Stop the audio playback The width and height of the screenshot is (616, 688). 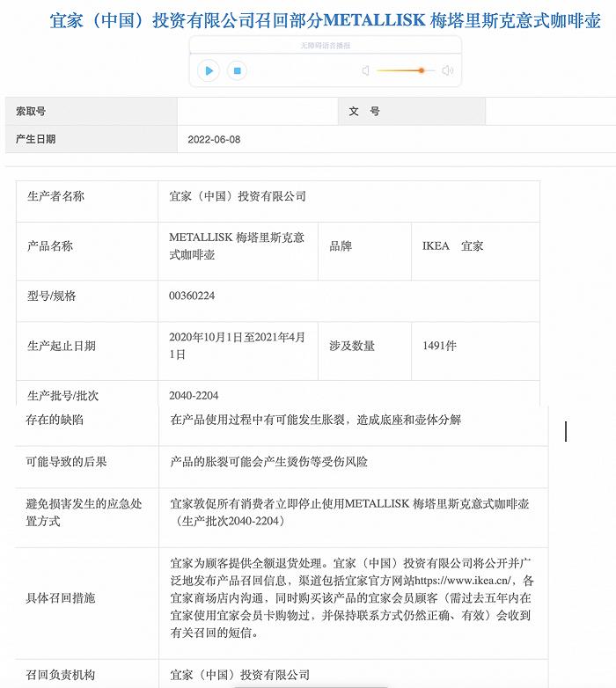click(x=237, y=70)
